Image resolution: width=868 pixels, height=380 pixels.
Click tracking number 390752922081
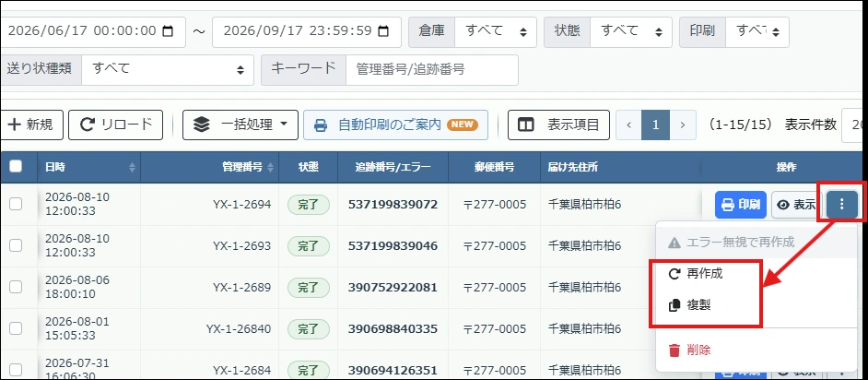393,288
